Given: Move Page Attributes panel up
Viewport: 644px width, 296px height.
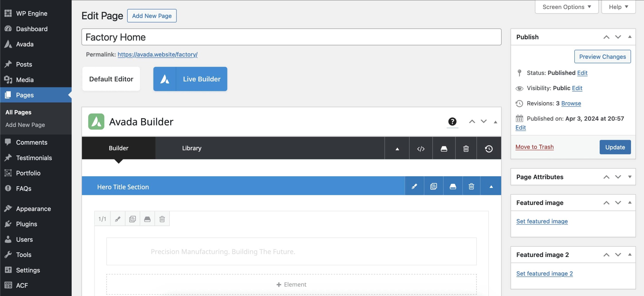Looking at the screenshot, I should pyautogui.click(x=607, y=177).
